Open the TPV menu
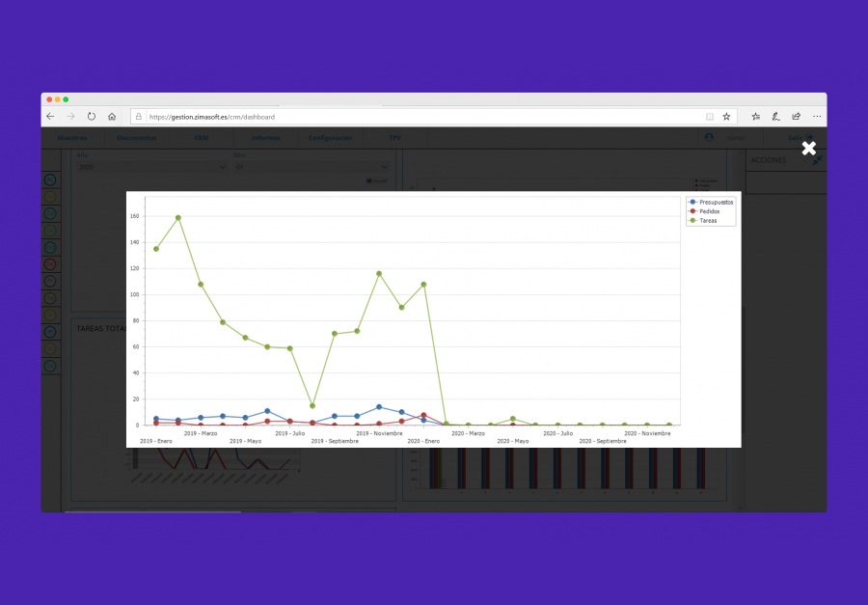Viewport: 868px width, 605px height. tap(394, 138)
